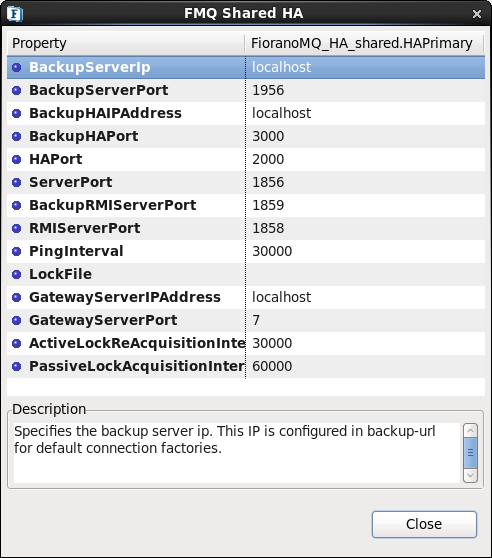Select the BackupServerIp property row
The height and width of the screenshot is (558, 492).
pyautogui.click(x=246, y=67)
